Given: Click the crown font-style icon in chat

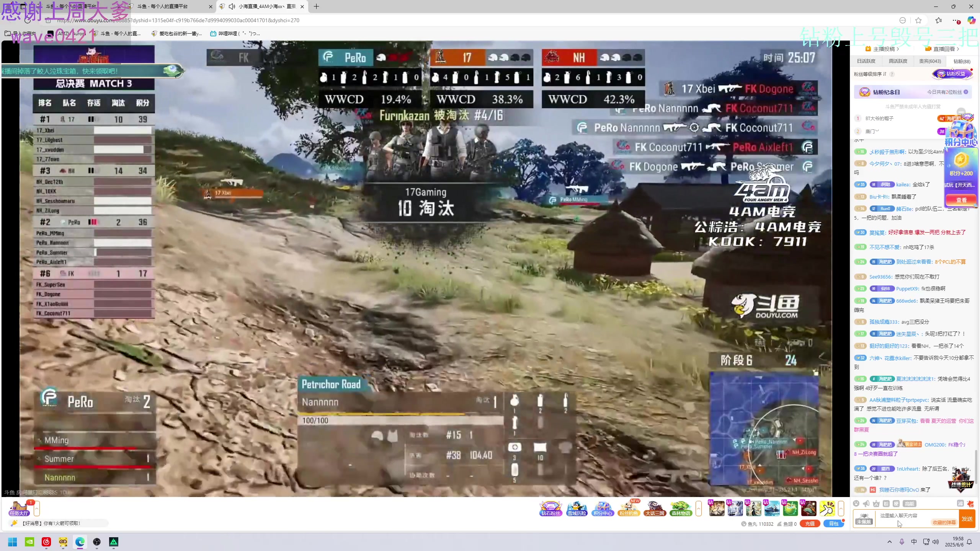Looking at the screenshot, I should tap(876, 504).
